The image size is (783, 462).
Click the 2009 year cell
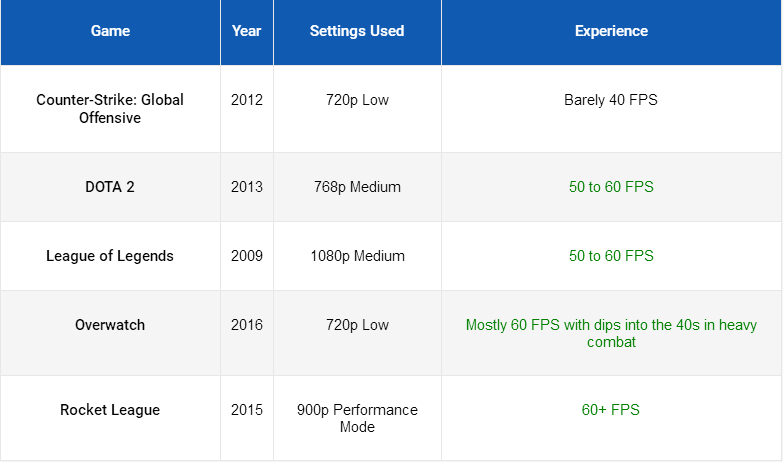(246, 256)
